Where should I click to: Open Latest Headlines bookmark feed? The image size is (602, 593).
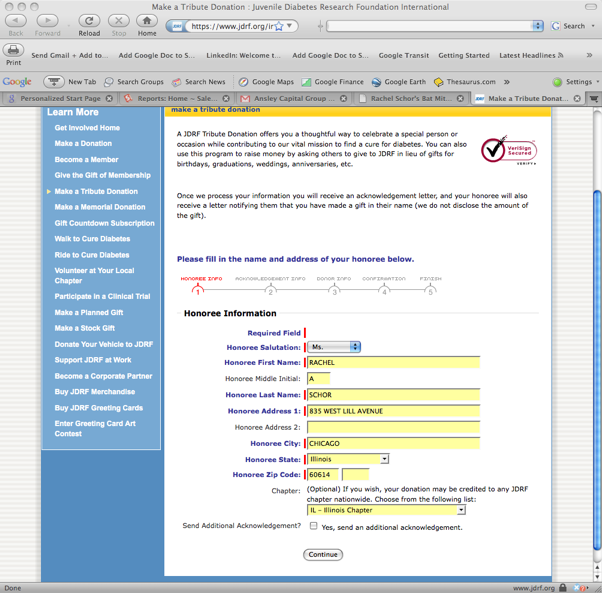point(531,55)
